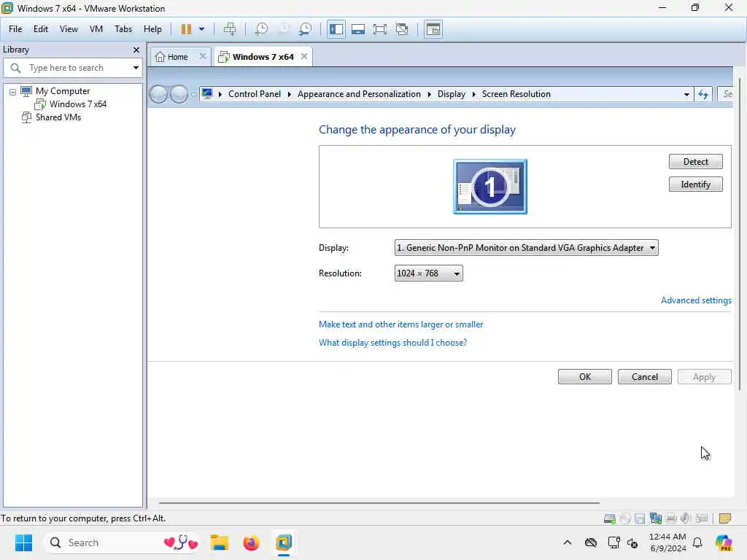Open the Help menu
This screenshot has width=747, height=560.
152,29
